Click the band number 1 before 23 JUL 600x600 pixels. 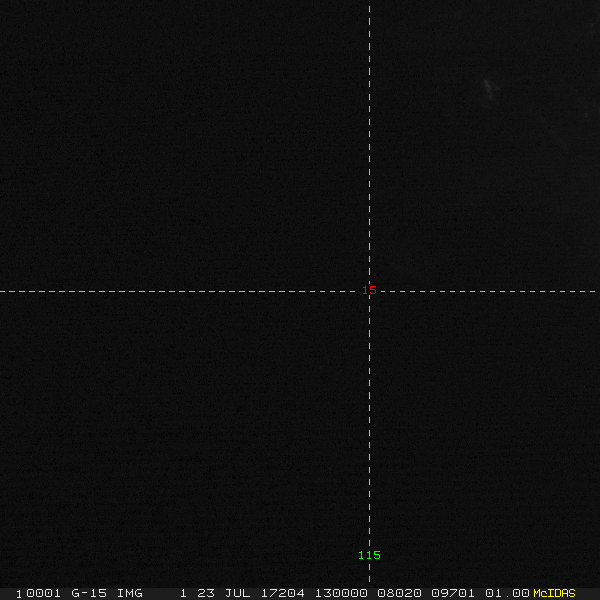183,593
